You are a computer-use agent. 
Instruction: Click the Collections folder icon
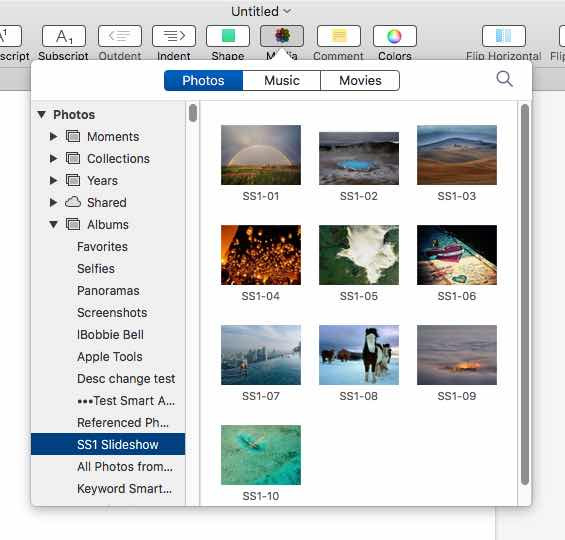73,159
